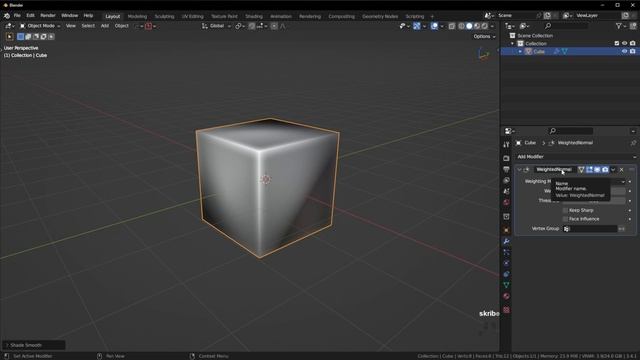The image size is (640, 360).
Task: Open the Global transform orientation dropdown
Action: (216, 26)
